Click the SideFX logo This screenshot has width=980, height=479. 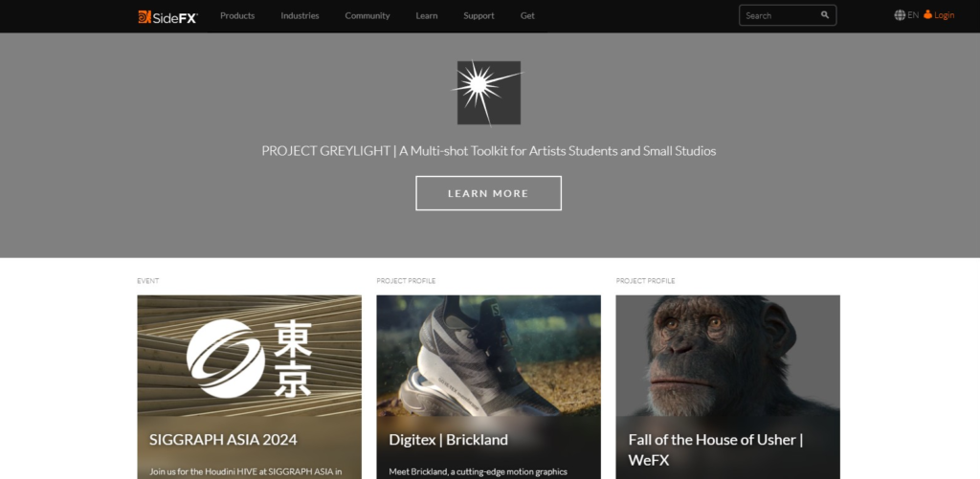point(167,16)
